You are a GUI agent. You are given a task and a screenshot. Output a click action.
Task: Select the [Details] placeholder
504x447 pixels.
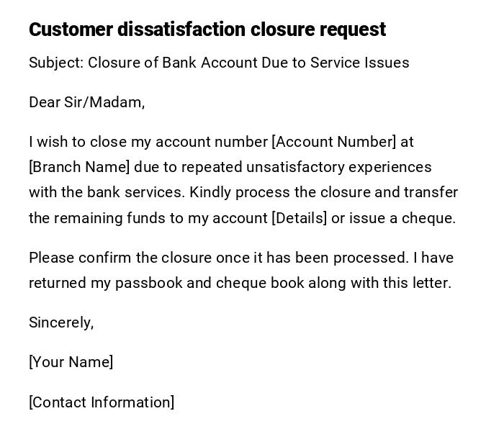299,218
